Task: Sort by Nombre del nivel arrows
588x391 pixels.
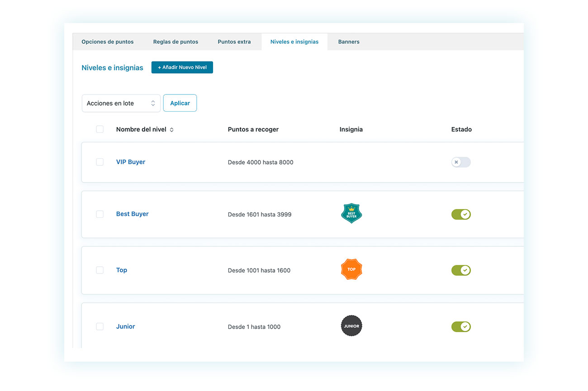Action: click(x=172, y=130)
